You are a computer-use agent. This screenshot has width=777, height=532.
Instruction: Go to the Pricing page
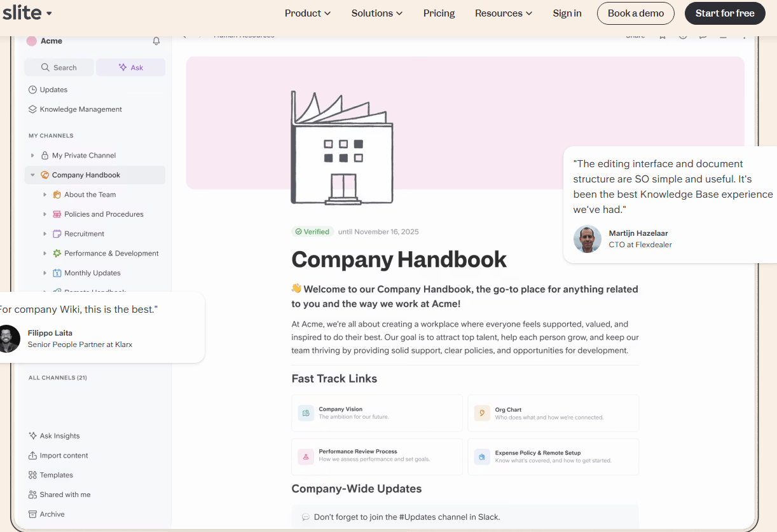tap(439, 13)
